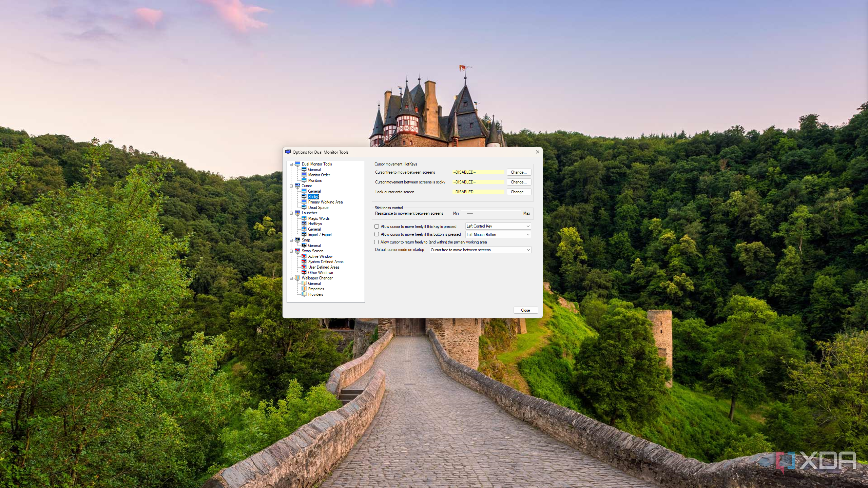Collapse the Wallpaper Changer tree node
The image size is (868, 488).
pos(291,278)
